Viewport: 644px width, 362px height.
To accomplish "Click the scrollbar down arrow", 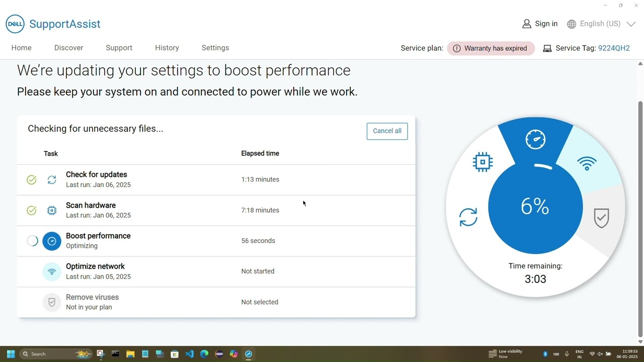I will (640, 342).
